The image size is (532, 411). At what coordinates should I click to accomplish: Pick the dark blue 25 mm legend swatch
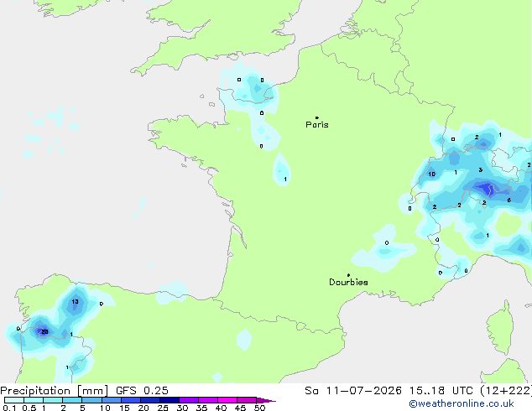point(170,400)
